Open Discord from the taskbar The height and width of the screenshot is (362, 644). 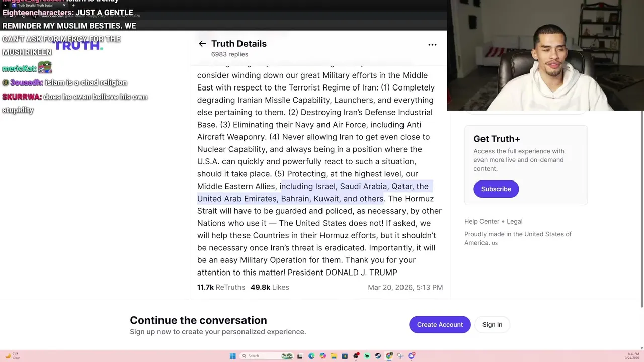(x=411, y=356)
